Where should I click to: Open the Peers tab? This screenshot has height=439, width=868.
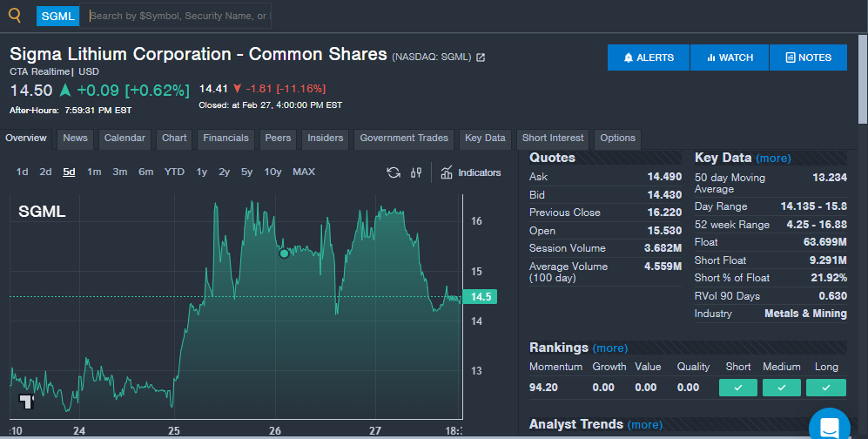(x=278, y=138)
